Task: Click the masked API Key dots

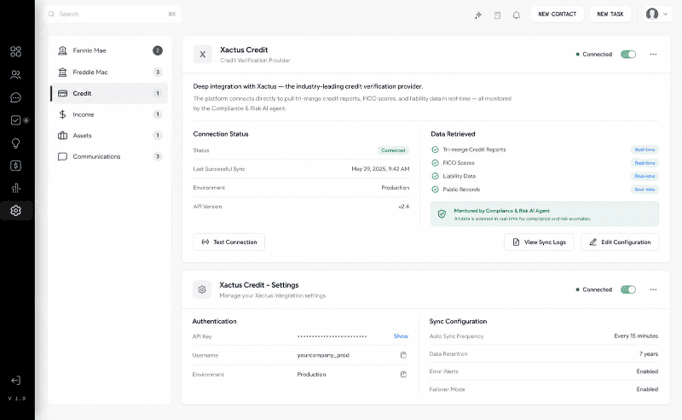Action: [x=332, y=336]
